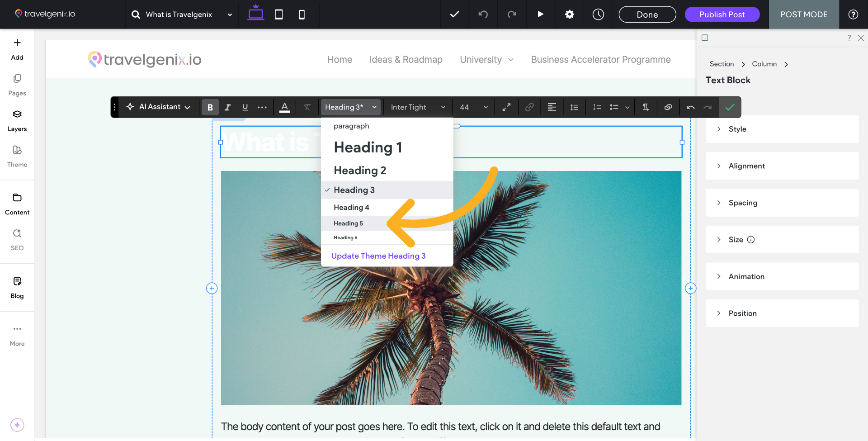
Task: Choose Heading 1 text style
Action: tap(368, 147)
